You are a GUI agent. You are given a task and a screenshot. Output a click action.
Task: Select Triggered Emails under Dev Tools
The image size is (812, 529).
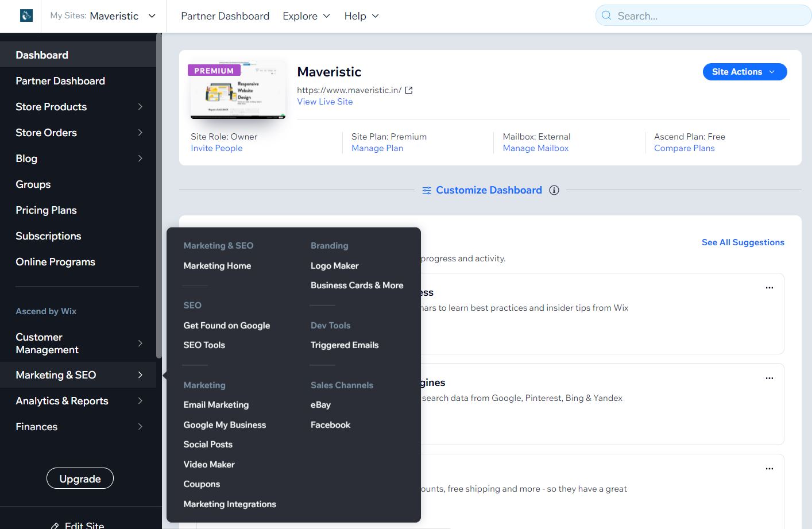click(345, 345)
